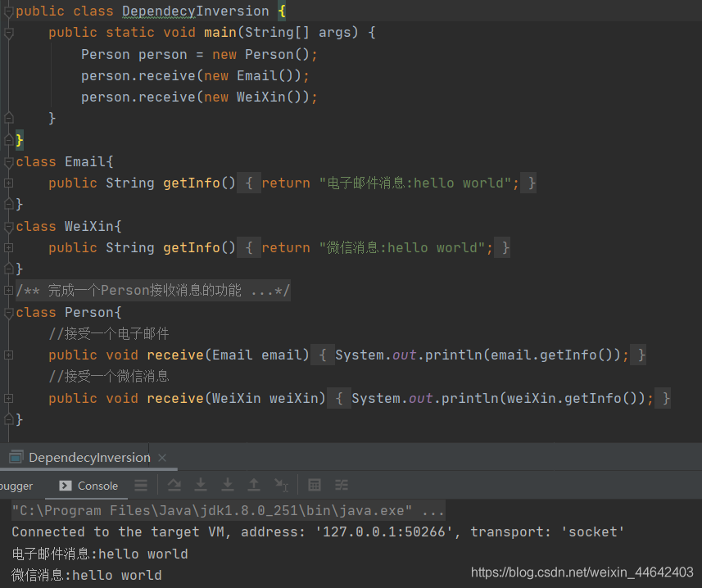This screenshot has width=702, height=588.
Task: Expand the folded receive(Email email) method
Action: coord(8,355)
